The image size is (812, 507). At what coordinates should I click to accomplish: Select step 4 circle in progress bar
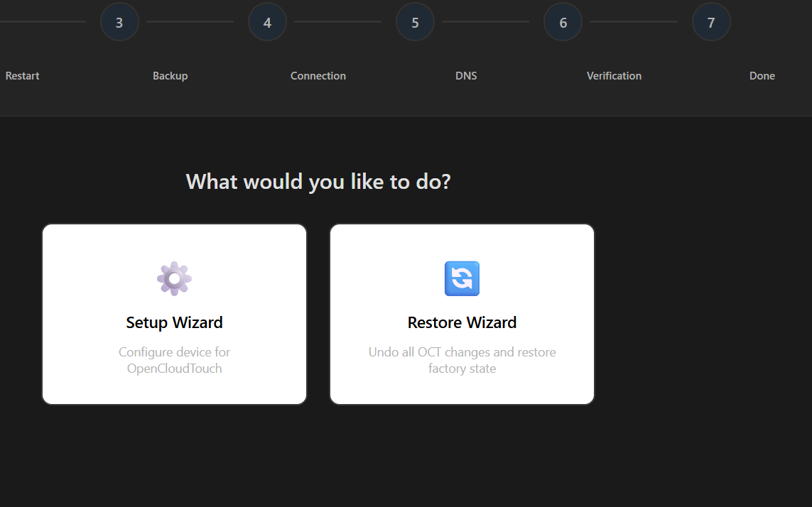(x=267, y=22)
